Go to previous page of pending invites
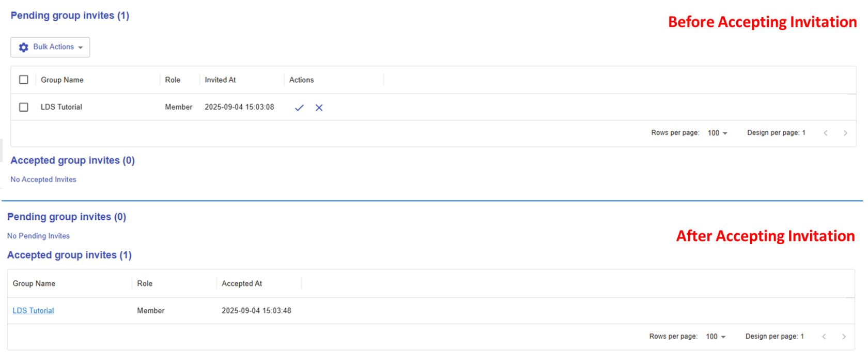 pyautogui.click(x=826, y=133)
